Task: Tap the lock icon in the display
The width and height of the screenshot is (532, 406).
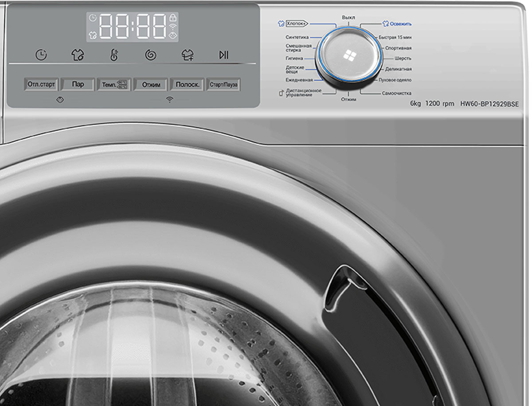Action: click(172, 18)
